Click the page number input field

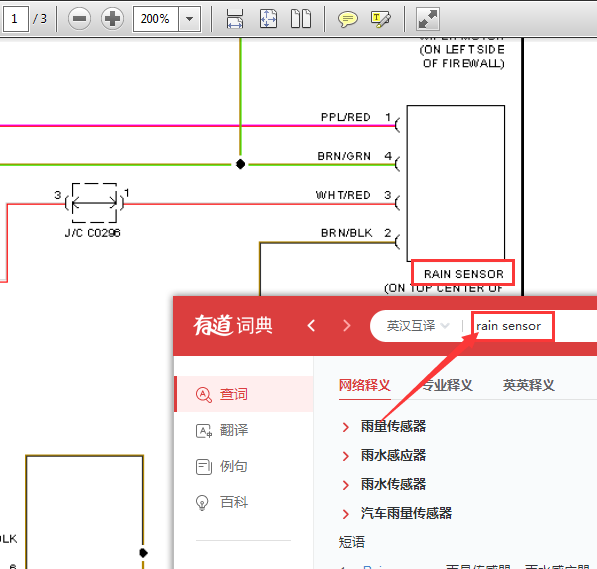[x=16, y=19]
